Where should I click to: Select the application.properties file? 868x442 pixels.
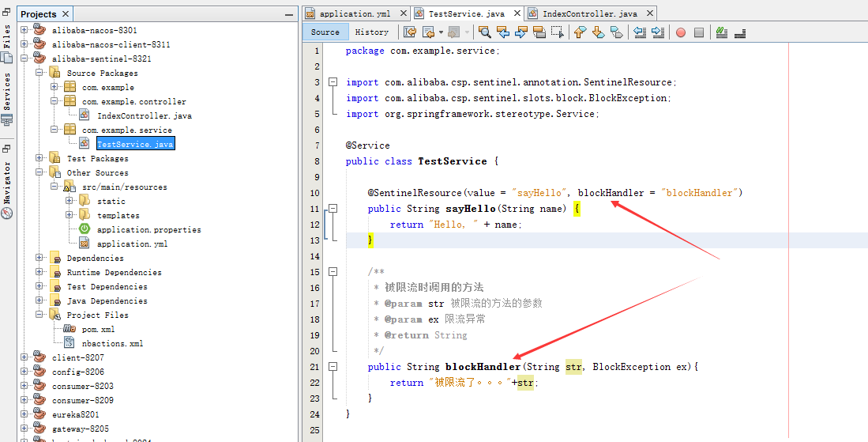[x=149, y=229]
